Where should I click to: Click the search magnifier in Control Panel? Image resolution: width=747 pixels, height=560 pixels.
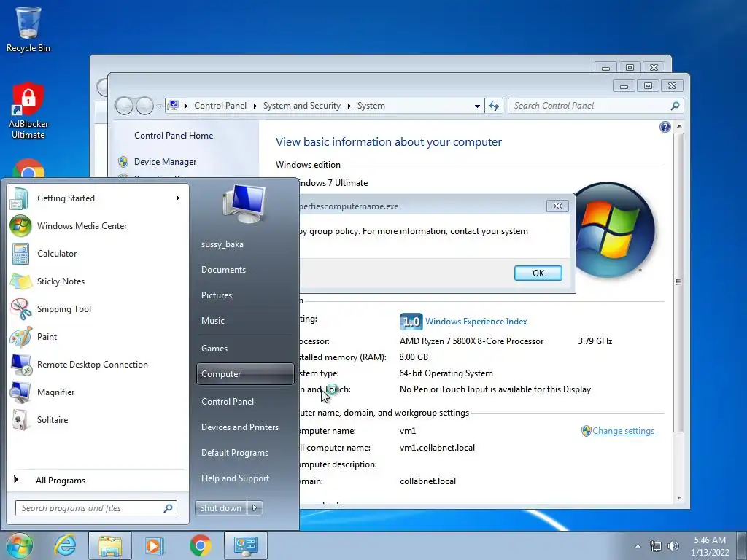coord(675,106)
